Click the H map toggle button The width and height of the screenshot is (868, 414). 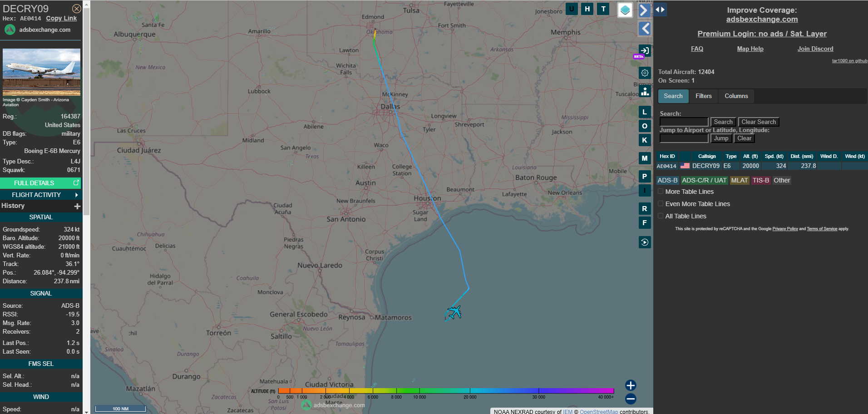[x=587, y=9]
